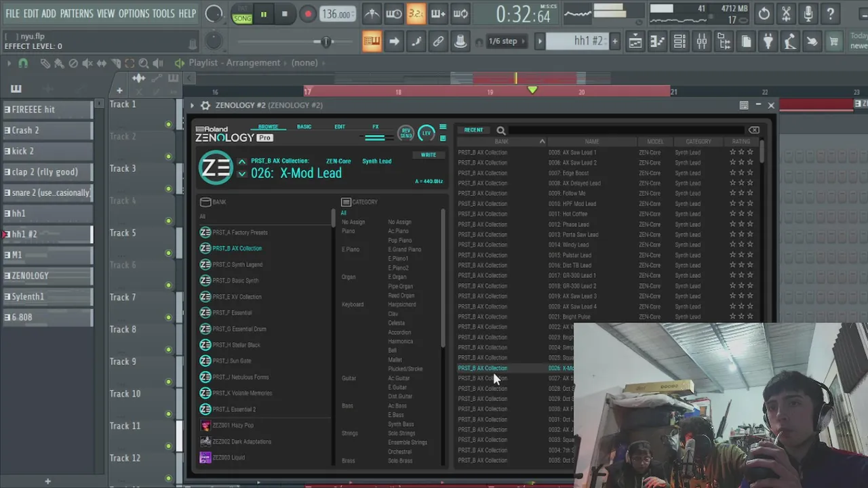Select the Sylenth1 channel
The width and height of the screenshot is (868, 488).
coord(47,297)
